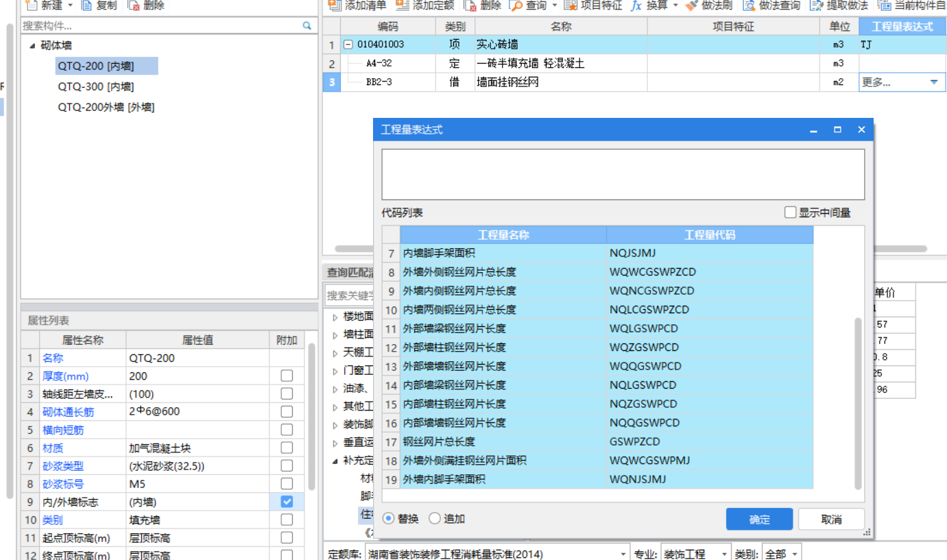This screenshot has height=560, width=947.
Task: Uncheck 附加 checkbox for 内/外墙标志
Action: pyautogui.click(x=287, y=502)
